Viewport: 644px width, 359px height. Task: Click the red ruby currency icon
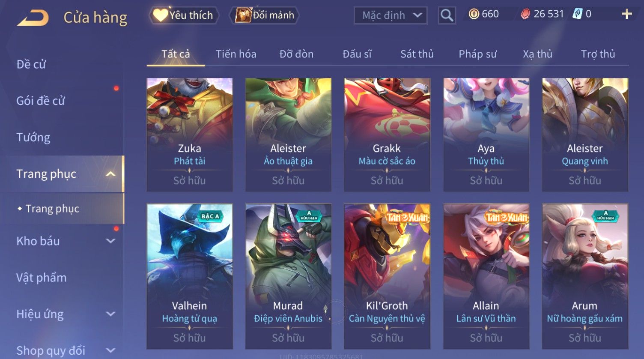pyautogui.click(x=525, y=15)
